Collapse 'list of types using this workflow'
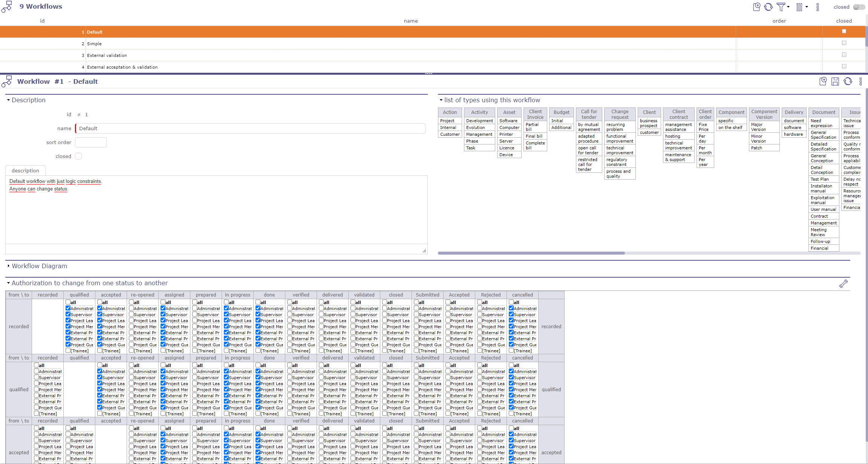868x464 pixels. [x=441, y=100]
